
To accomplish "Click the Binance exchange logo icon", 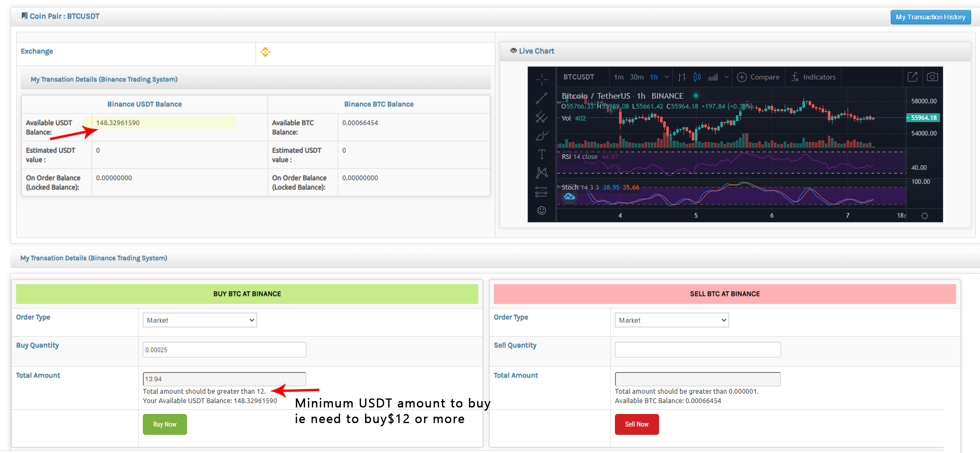I will click(265, 52).
